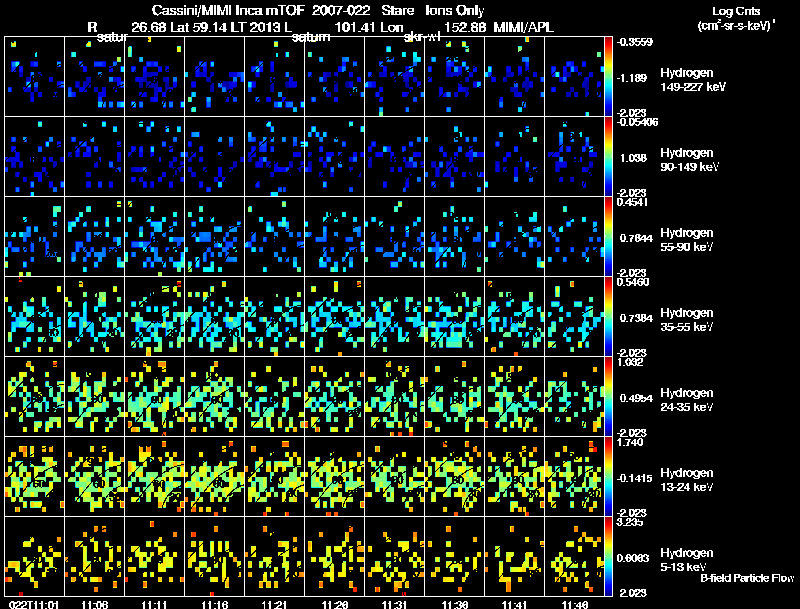
Task: Click the '11:16' time axis label
Action: pos(214,604)
